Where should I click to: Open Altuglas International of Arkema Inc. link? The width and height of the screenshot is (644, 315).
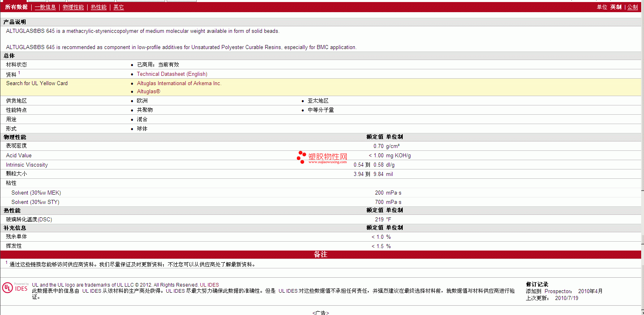tap(179, 83)
